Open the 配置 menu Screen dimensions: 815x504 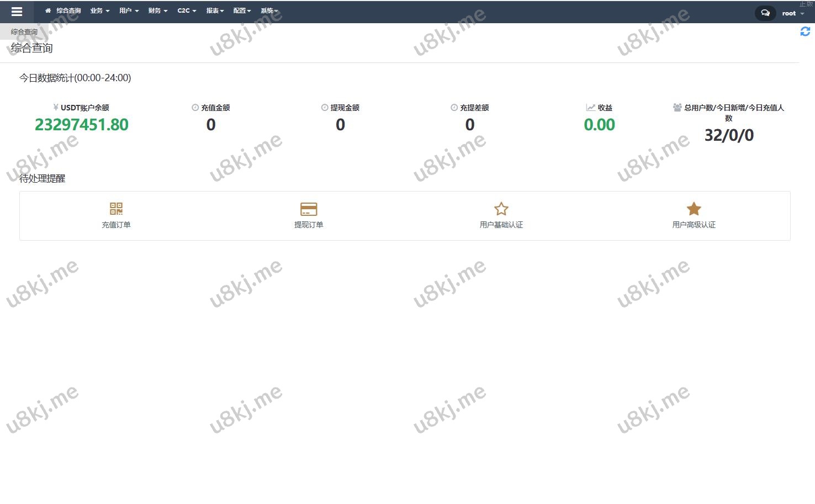(x=242, y=10)
